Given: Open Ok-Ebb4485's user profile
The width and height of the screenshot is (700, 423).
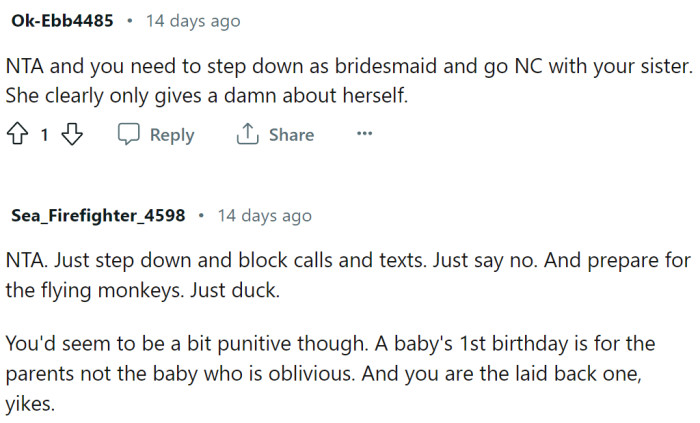Looking at the screenshot, I should (60, 20).
